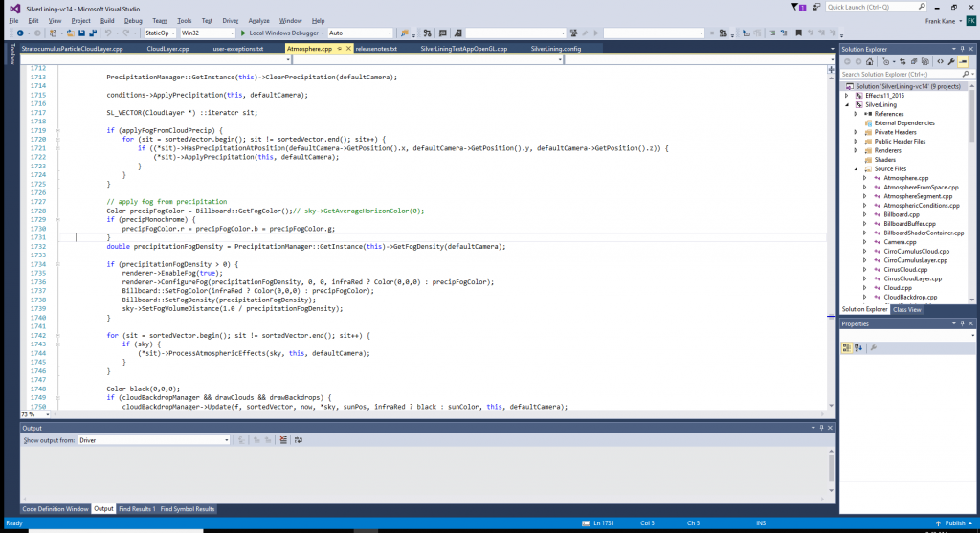Viewport: 980px width, 533px height.
Task: Switch to the CloudLayer.cpp tab
Action: click(x=167, y=47)
